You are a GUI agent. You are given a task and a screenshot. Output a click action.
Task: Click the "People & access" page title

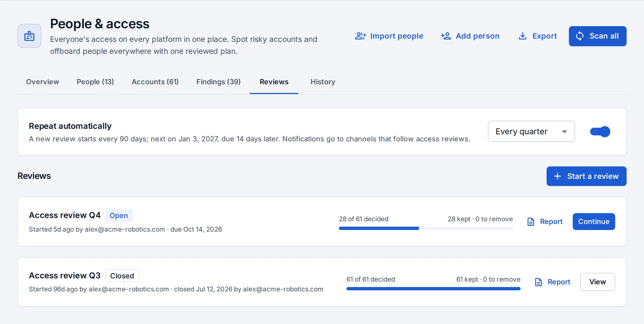point(100,24)
